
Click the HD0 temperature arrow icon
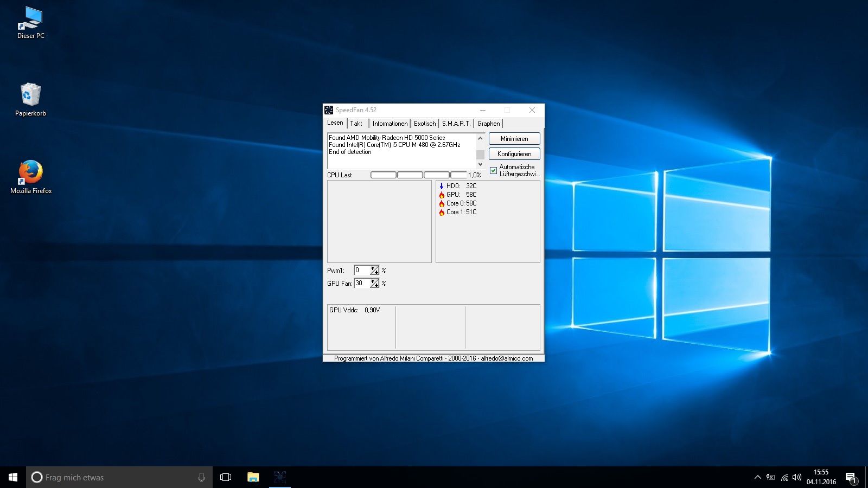442,186
